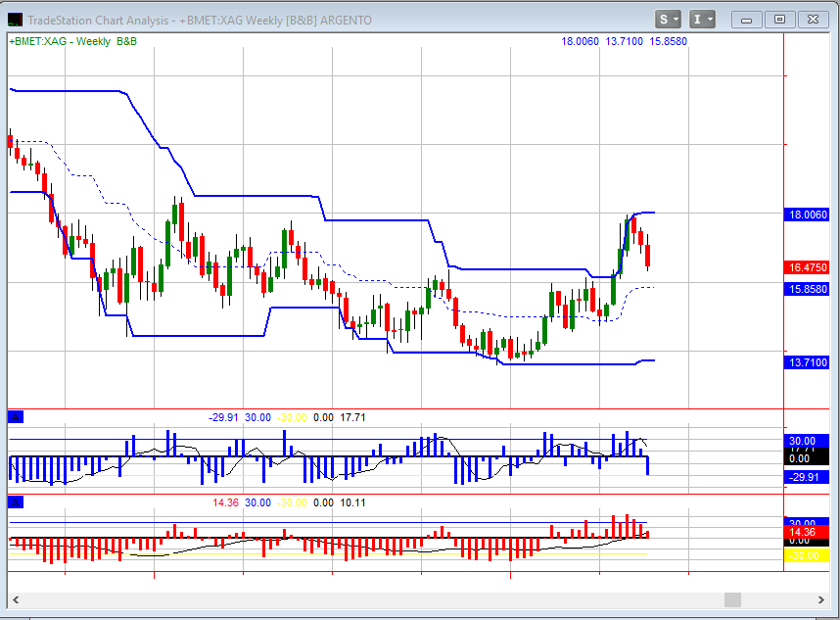
Task: Click the 18.0060 value in the top status line
Action: [x=580, y=41]
